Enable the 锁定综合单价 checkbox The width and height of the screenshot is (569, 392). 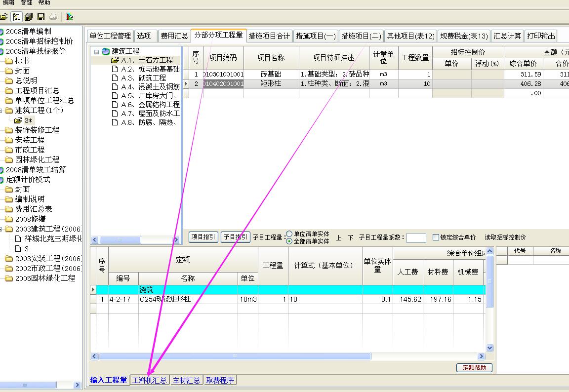click(x=436, y=237)
